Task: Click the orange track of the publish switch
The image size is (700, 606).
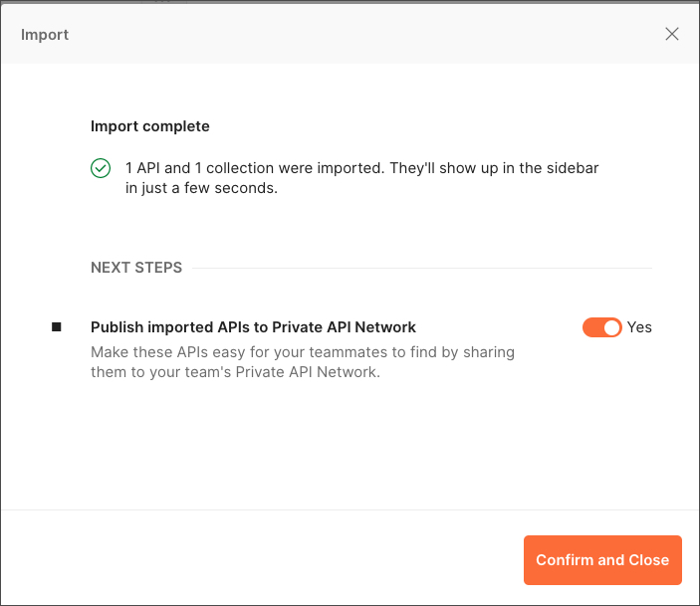Action: point(592,327)
